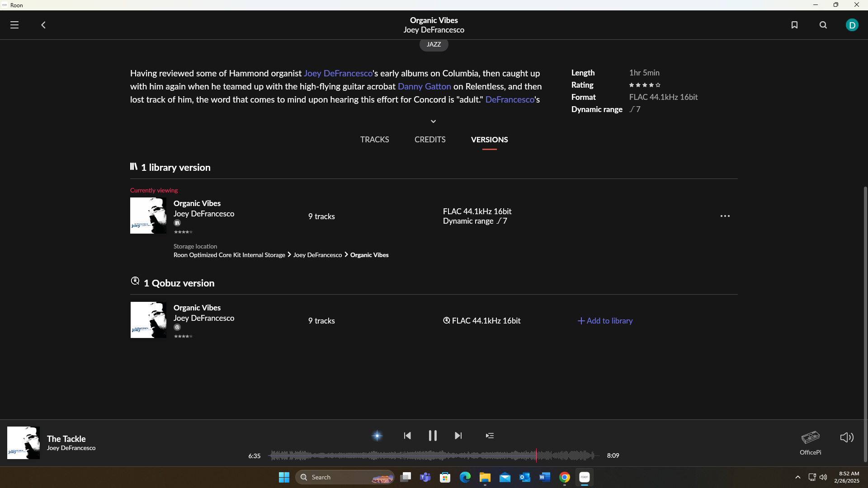868x488 pixels.
Task: Open the OfficePi zone selector
Action: pyautogui.click(x=810, y=443)
